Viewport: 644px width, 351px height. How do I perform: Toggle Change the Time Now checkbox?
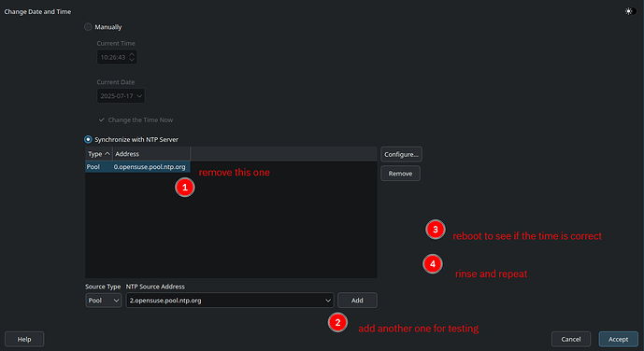tap(102, 120)
